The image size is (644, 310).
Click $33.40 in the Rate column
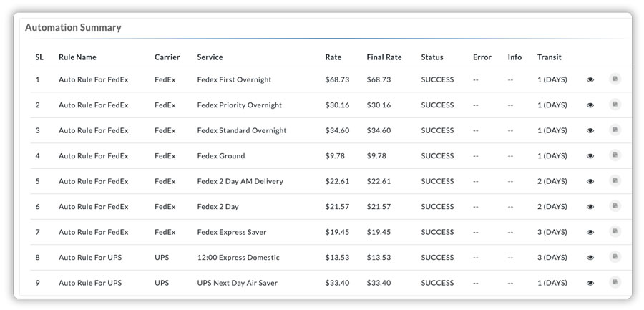pyautogui.click(x=337, y=284)
